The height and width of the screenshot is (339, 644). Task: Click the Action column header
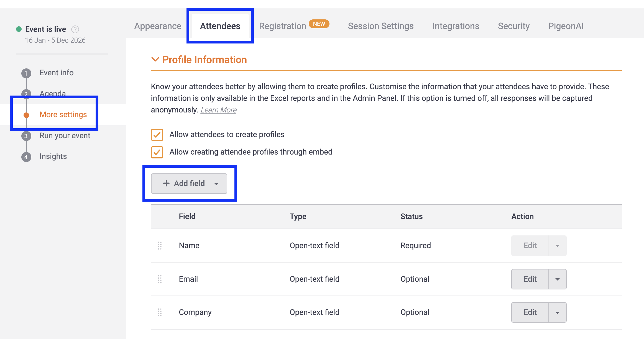point(522,217)
